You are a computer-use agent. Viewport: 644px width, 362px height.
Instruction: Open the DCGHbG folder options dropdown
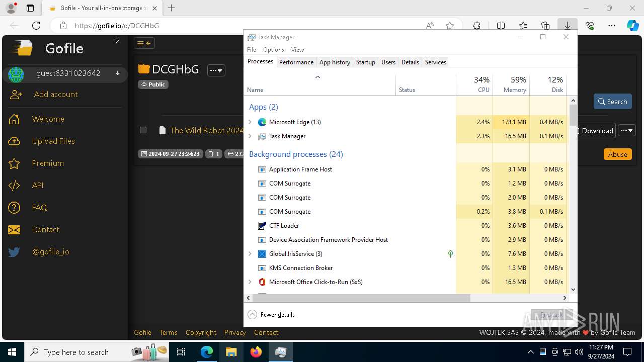click(216, 70)
